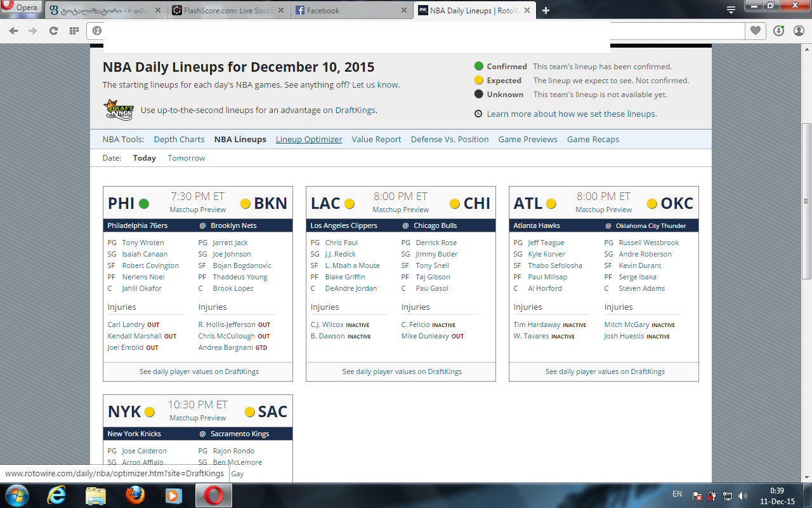Open injured Joel Embiid's player link
This screenshot has height=508, width=812.
pos(126,347)
